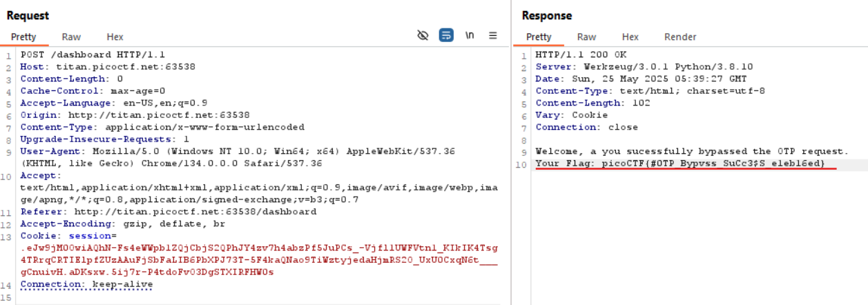This screenshot has height=305, width=868.
Task: Open the Request editor hamburger menu
Action: pyautogui.click(x=493, y=35)
